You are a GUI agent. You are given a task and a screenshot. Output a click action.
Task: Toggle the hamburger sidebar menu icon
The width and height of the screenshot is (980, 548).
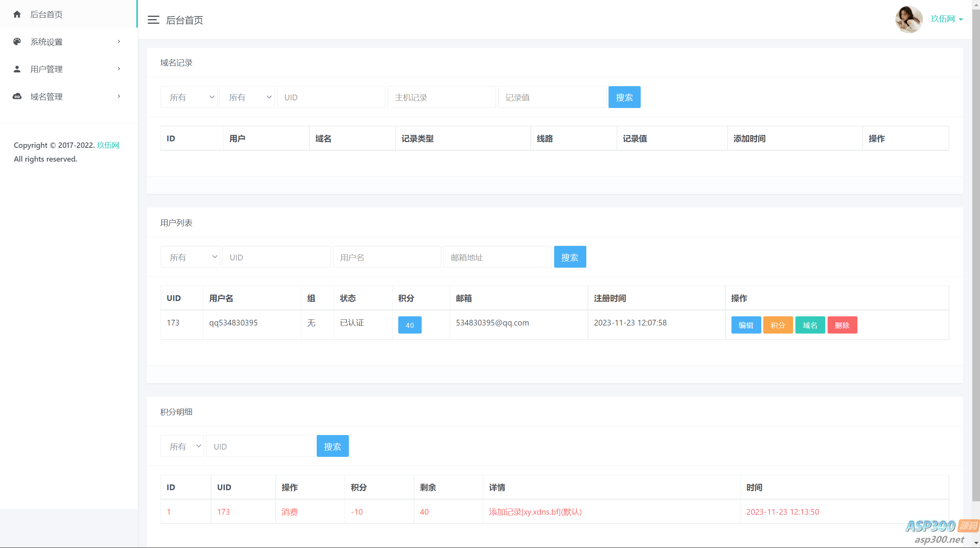coord(153,20)
